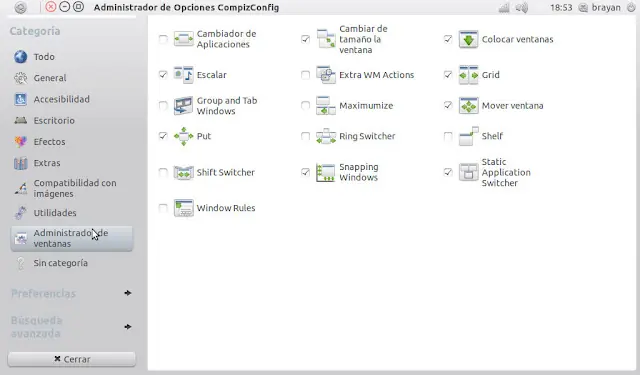Click the Cerrar button
The width and height of the screenshot is (640, 375).
click(x=72, y=359)
